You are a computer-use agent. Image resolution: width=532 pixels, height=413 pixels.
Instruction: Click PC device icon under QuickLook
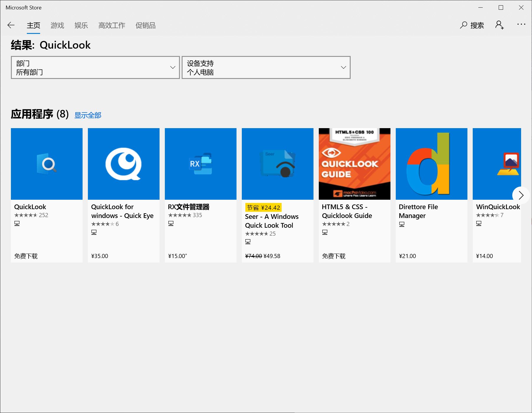tap(17, 224)
